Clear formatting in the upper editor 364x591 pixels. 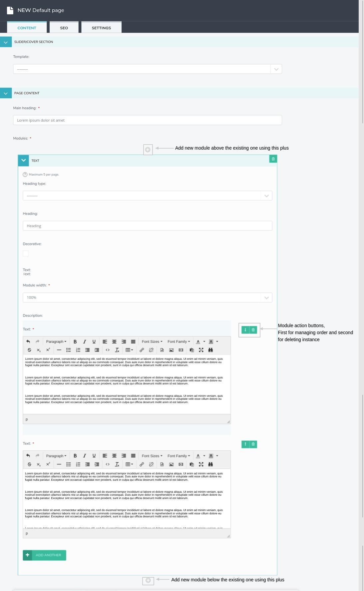coord(117,350)
